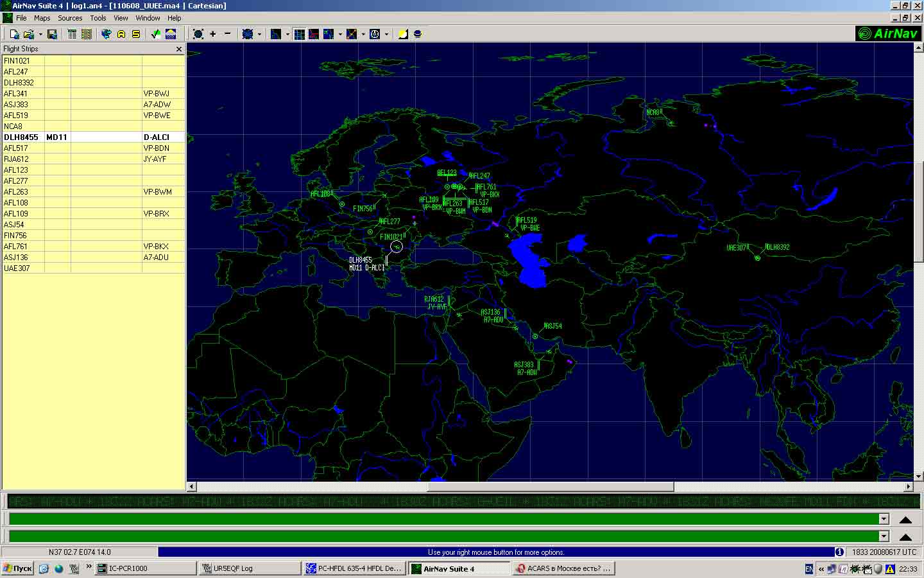Switch to PC-HFDL taskbar button
The width and height of the screenshot is (924, 578).
354,568
